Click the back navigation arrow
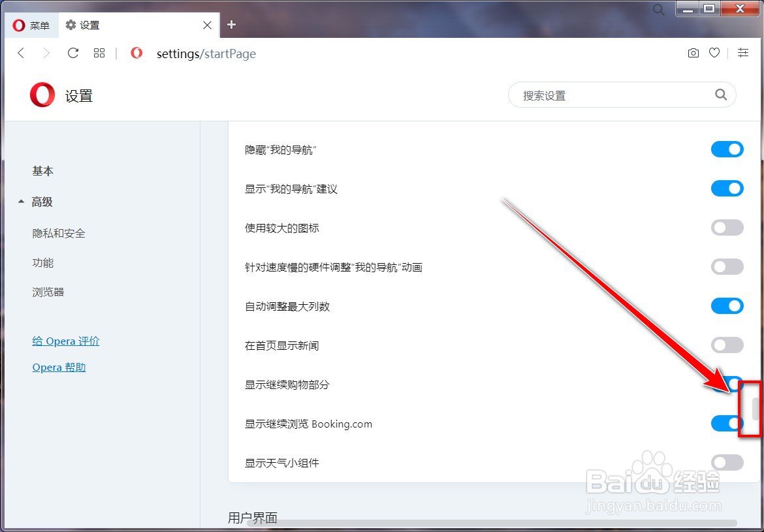The width and height of the screenshot is (764, 532). 21,53
